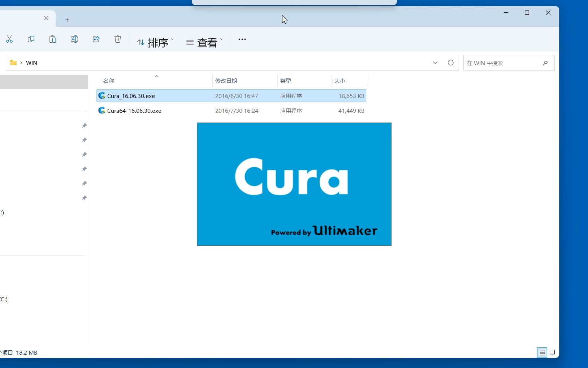Click the Cura splash screen image
The width and height of the screenshot is (588, 368).
294,184
